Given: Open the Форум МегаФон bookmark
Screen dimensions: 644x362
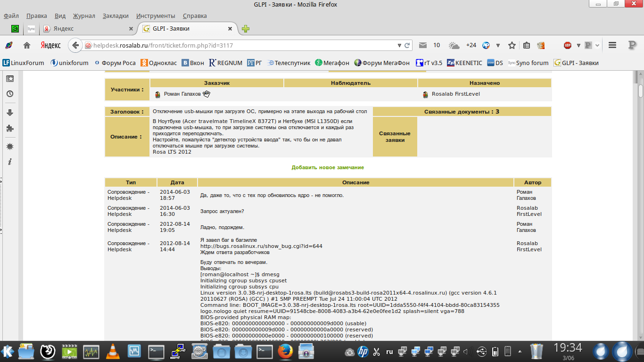Looking at the screenshot, I should tap(381, 63).
